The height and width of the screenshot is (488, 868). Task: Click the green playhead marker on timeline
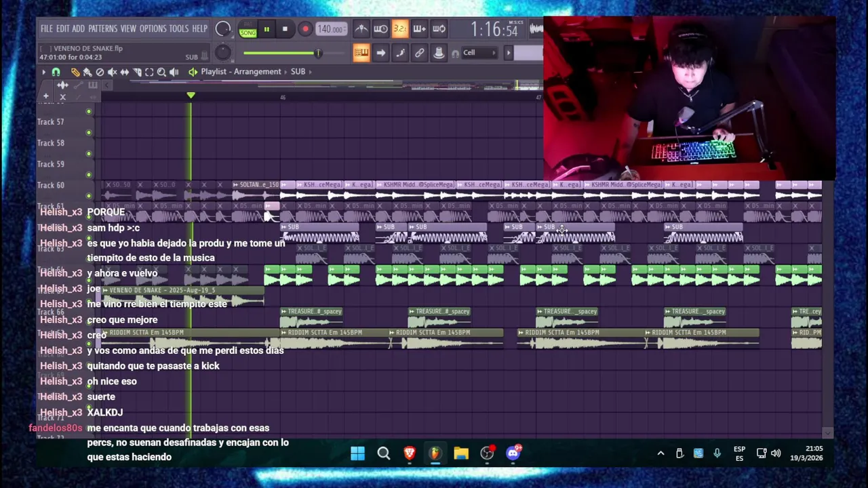[x=191, y=96]
